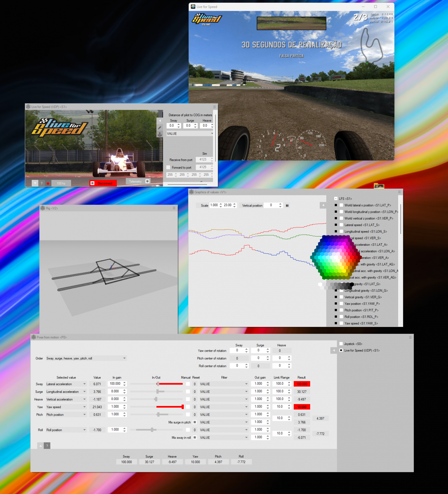The image size is (448, 494).
Task: Click the Disconnect button
Action: click(x=103, y=183)
